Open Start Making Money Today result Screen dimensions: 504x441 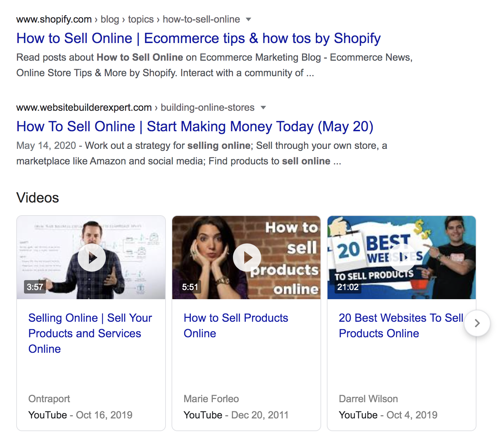point(195,127)
